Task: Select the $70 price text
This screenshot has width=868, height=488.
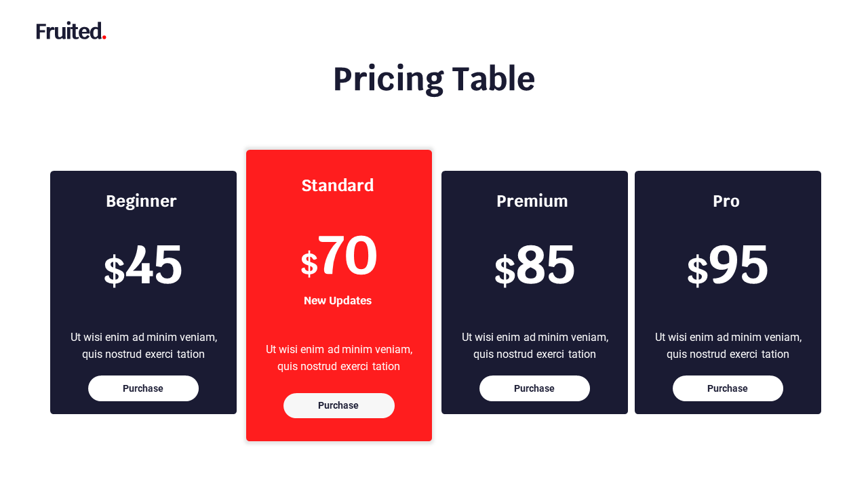Action: (x=338, y=258)
